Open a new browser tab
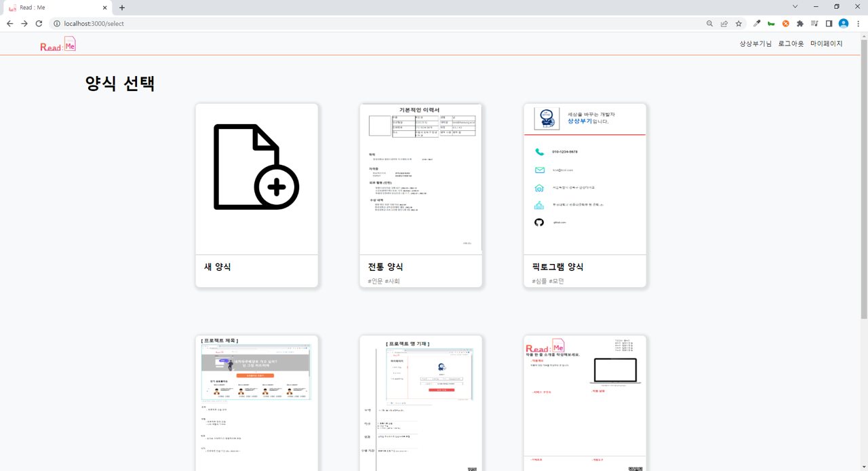 point(122,8)
